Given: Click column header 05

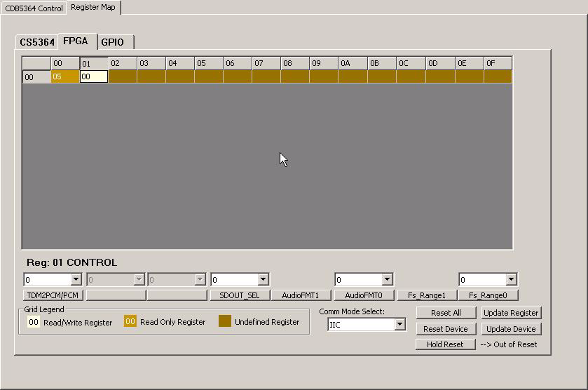Looking at the screenshot, I should (209, 63).
